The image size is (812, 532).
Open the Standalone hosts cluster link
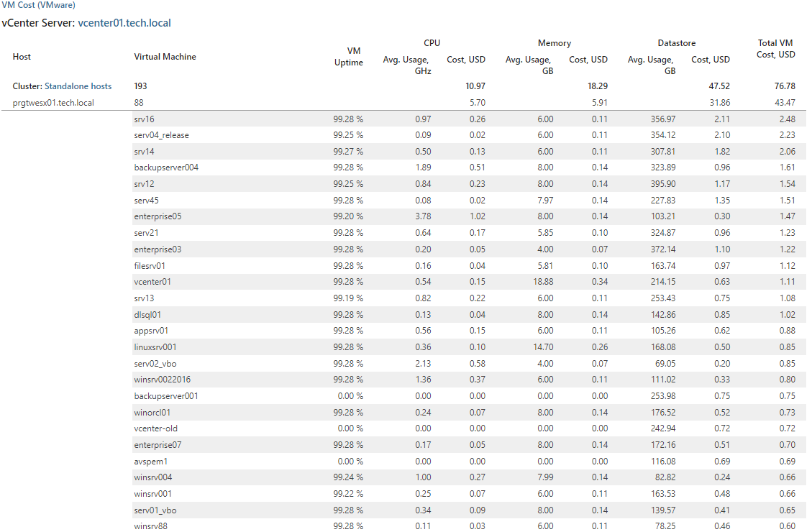(x=78, y=86)
